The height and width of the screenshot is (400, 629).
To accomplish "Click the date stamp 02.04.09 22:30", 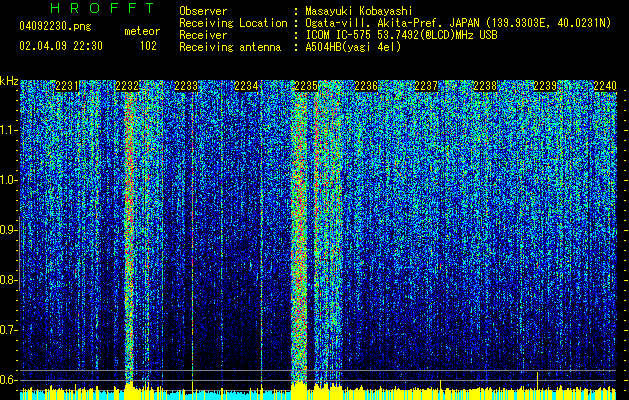I will [61, 46].
